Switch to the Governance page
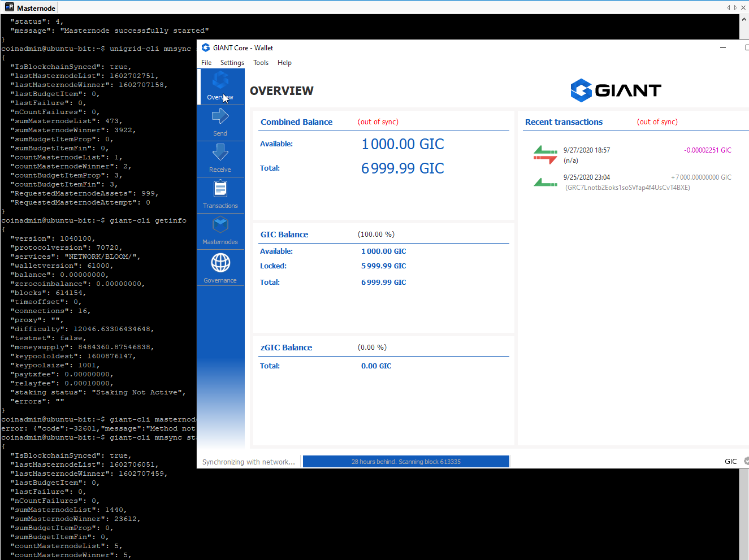This screenshot has height=560, width=749. point(220,268)
